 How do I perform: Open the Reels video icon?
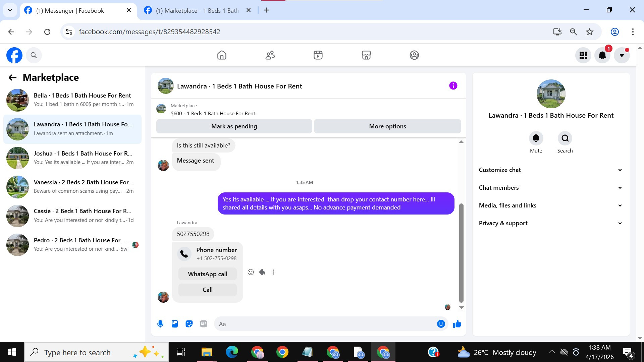(318, 55)
